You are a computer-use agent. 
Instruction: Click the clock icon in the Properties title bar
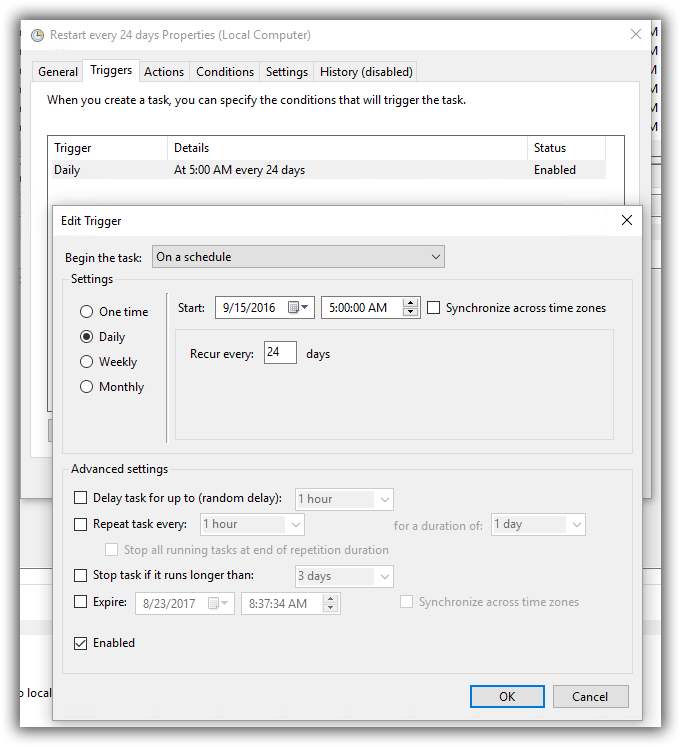(38, 35)
